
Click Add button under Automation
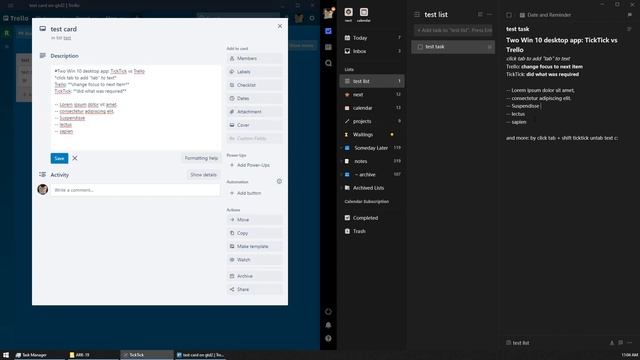(254, 193)
